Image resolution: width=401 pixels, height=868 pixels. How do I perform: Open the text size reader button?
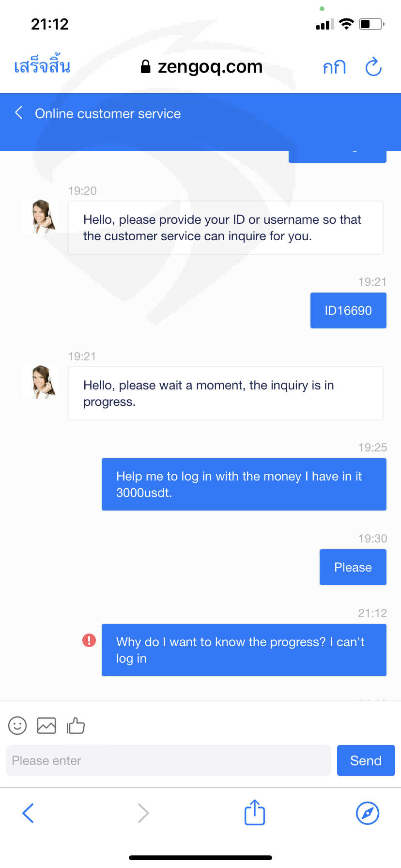[x=335, y=67]
